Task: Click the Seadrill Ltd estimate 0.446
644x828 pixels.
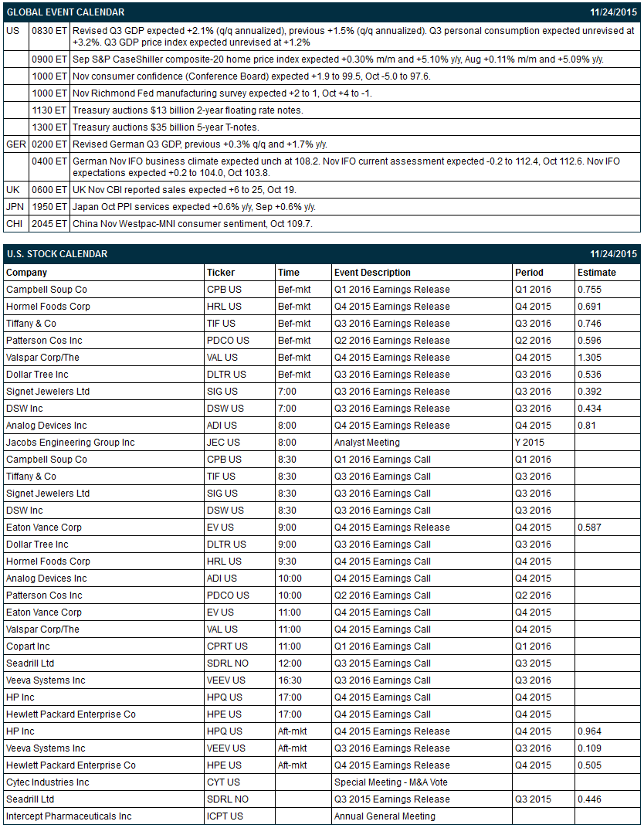Action: click(x=589, y=799)
